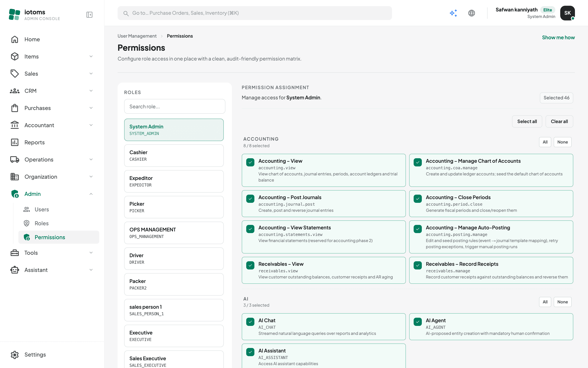Viewport: 588px width, 368px height.
Task: Click the Users people icon
Action: (27, 209)
